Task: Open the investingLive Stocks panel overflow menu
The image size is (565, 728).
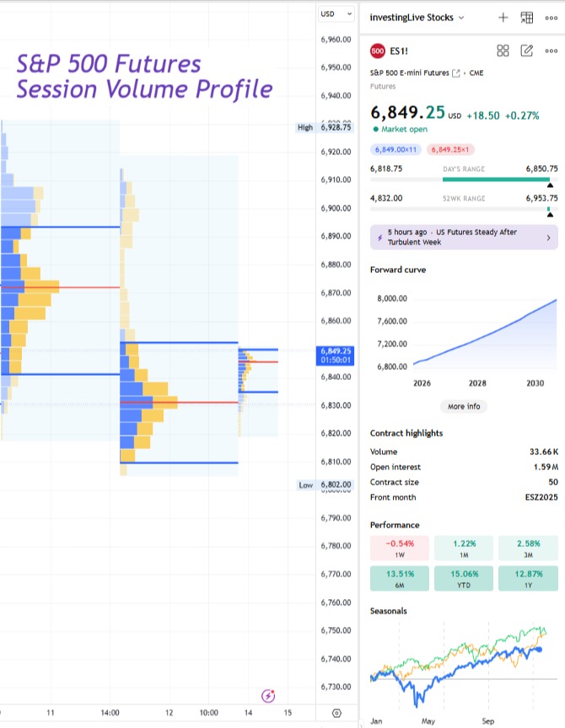Action: [x=551, y=18]
